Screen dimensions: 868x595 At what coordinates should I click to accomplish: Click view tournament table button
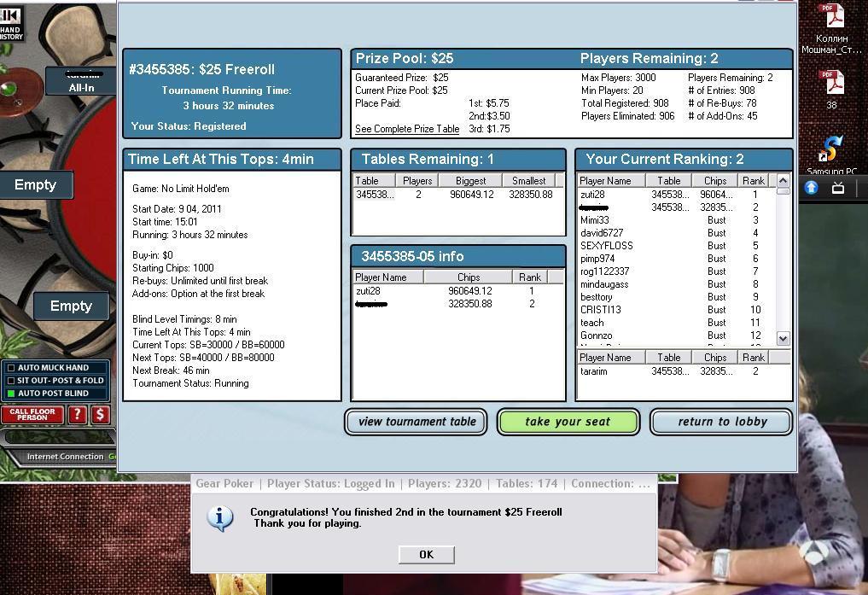(417, 422)
